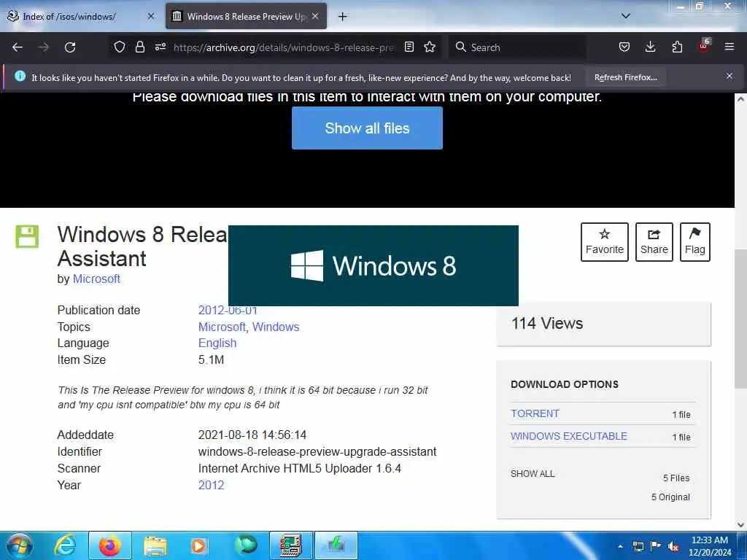Close the Index of /isos/windows/ tab
This screenshot has width=747, height=560.
coord(150,16)
